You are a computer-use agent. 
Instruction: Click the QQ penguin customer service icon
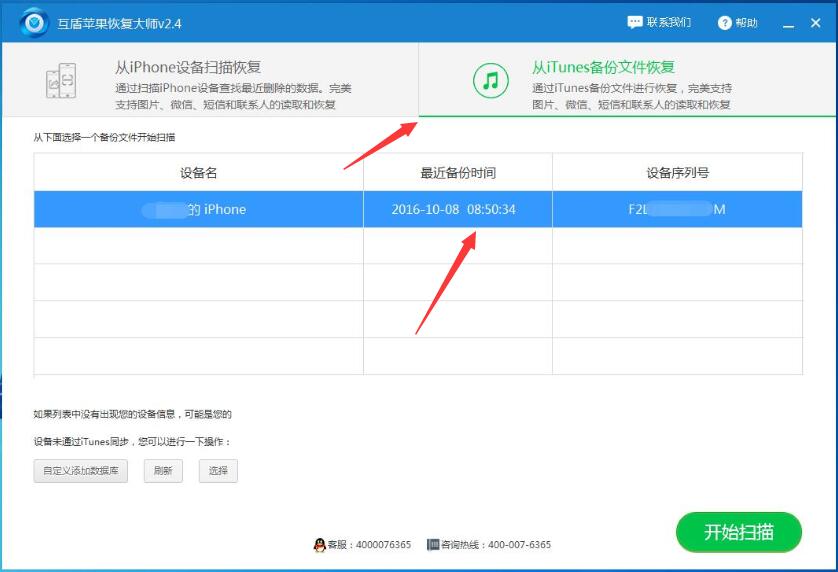320,545
